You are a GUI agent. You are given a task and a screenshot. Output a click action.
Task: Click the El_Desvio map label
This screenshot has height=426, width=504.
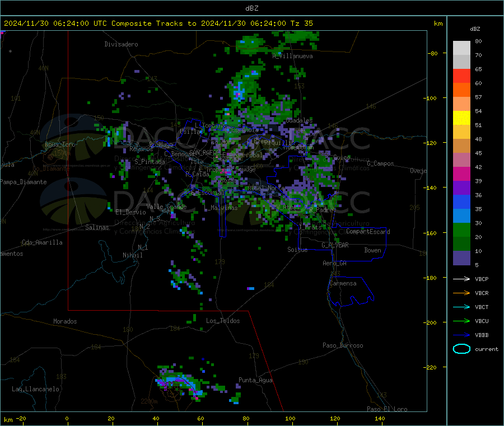click(x=130, y=212)
